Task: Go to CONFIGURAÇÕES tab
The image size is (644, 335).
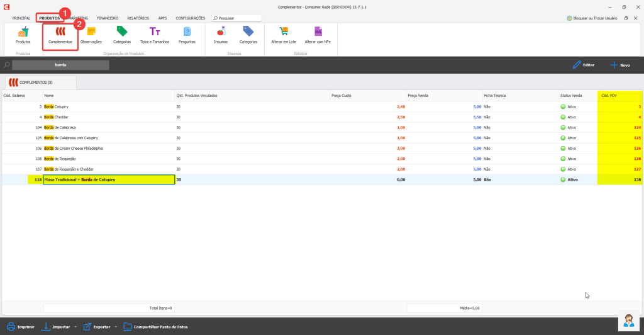Action: point(191,18)
